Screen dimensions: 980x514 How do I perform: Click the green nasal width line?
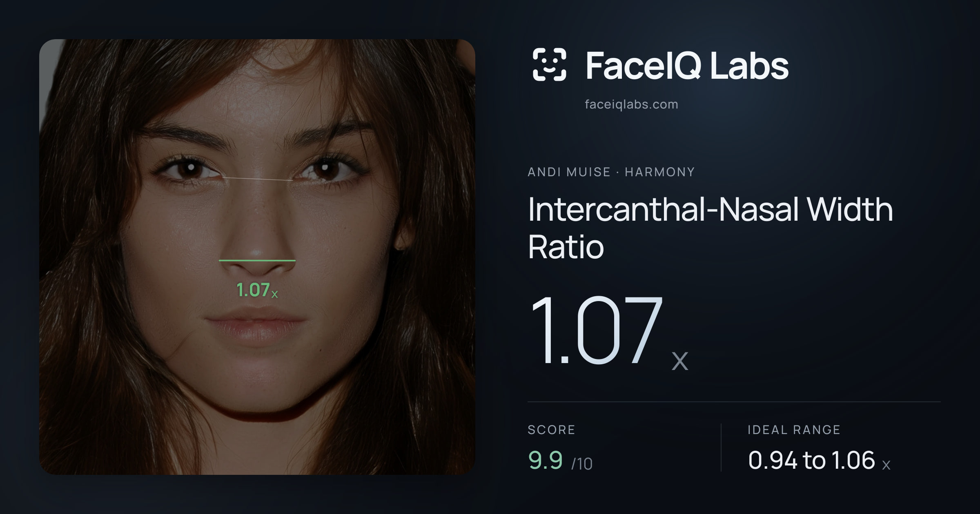(257, 260)
